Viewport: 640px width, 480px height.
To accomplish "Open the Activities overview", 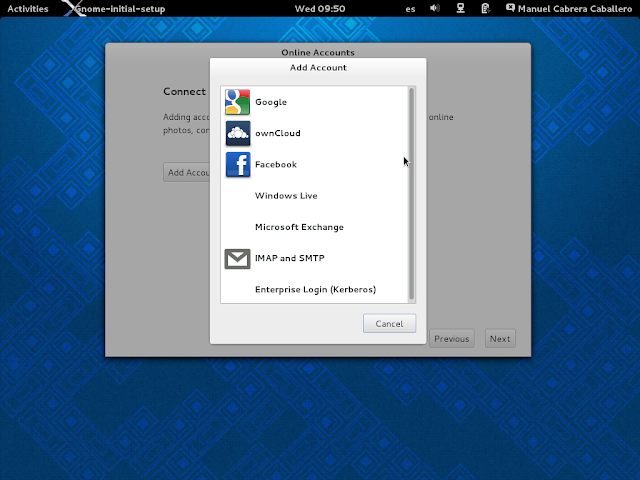I will 28,9.
